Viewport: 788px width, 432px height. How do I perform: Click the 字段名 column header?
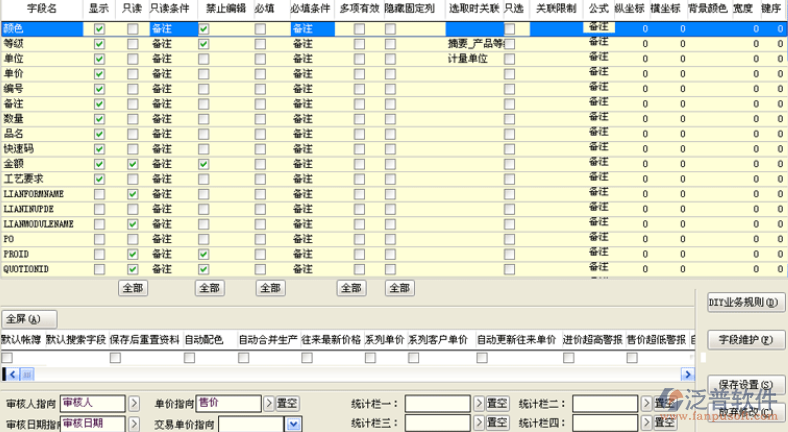42,9
